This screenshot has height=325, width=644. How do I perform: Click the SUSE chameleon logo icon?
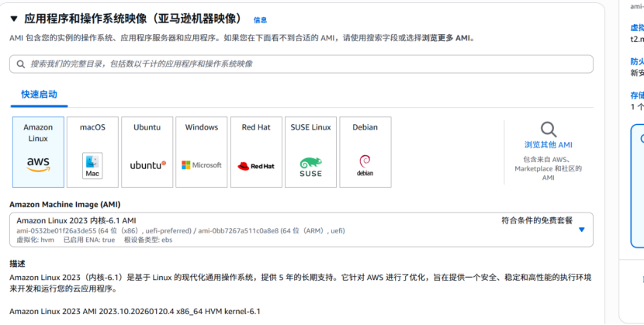[x=310, y=165]
